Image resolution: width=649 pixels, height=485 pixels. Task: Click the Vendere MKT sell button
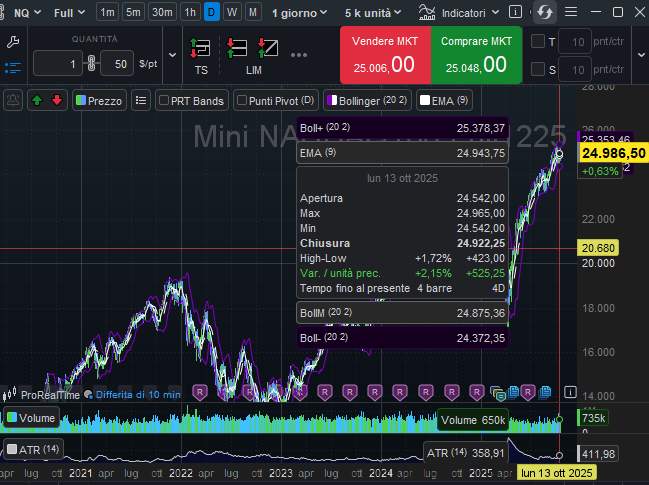(384, 55)
